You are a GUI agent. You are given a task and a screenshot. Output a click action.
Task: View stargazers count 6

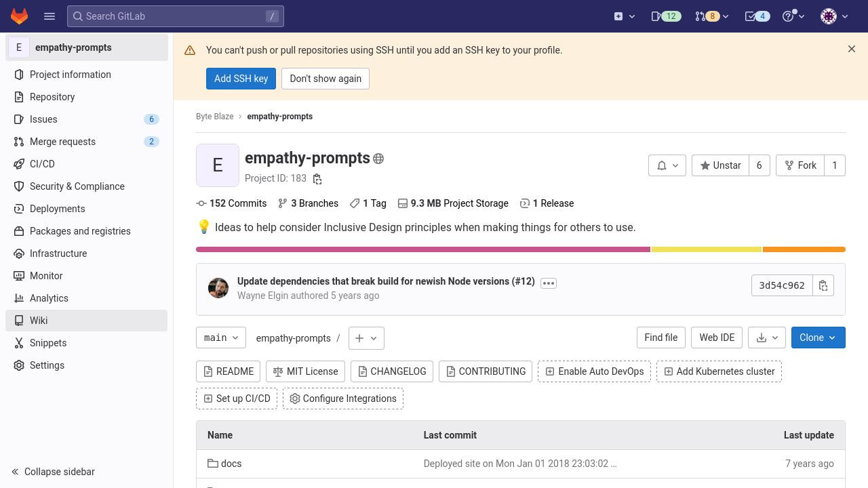tap(759, 165)
